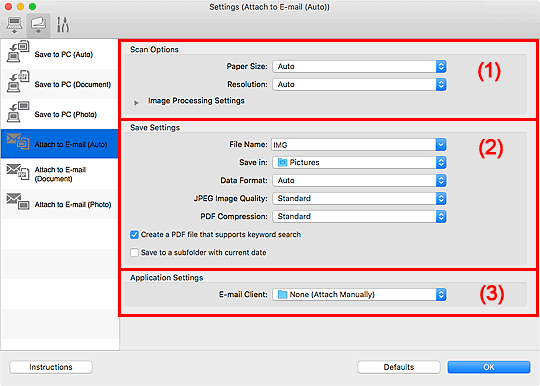Open PDF Compression dropdown
The image size is (540, 386).
[359, 216]
